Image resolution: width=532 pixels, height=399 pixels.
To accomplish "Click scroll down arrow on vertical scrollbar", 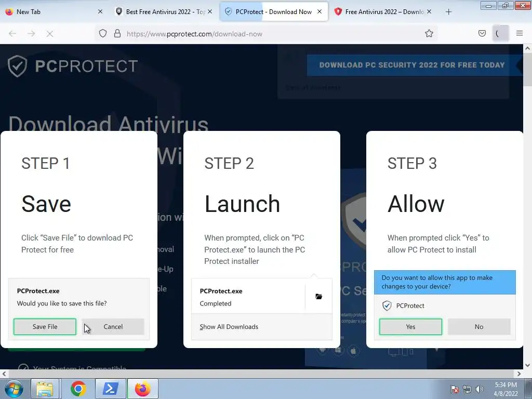I will [x=528, y=365].
